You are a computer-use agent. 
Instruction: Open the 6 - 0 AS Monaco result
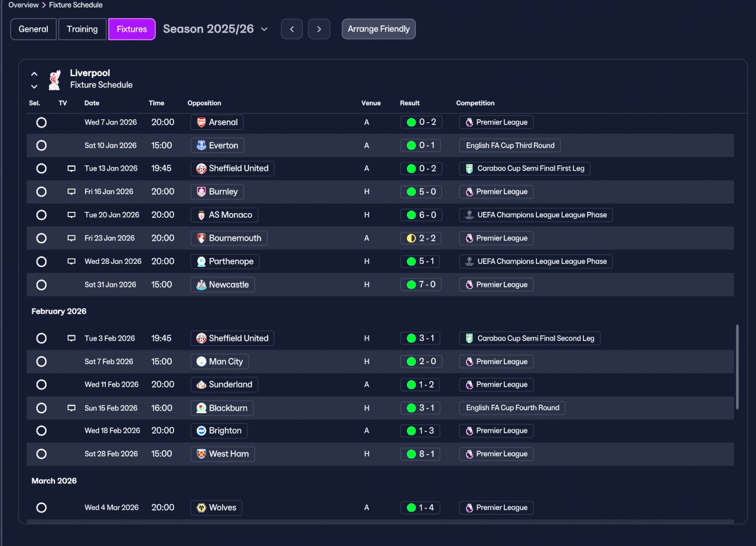click(421, 215)
